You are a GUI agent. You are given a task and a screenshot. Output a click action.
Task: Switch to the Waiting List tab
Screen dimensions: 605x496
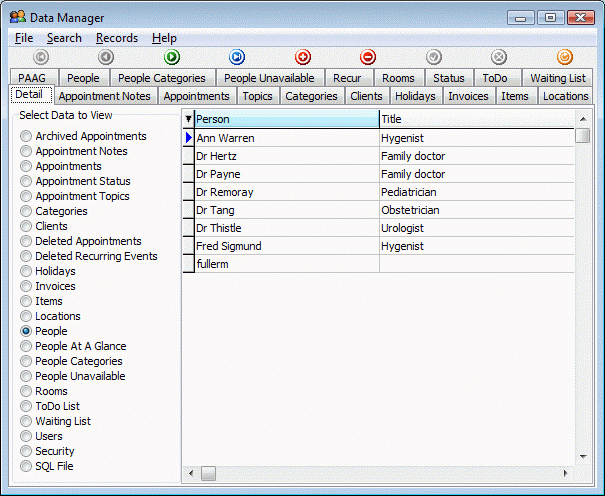point(558,78)
